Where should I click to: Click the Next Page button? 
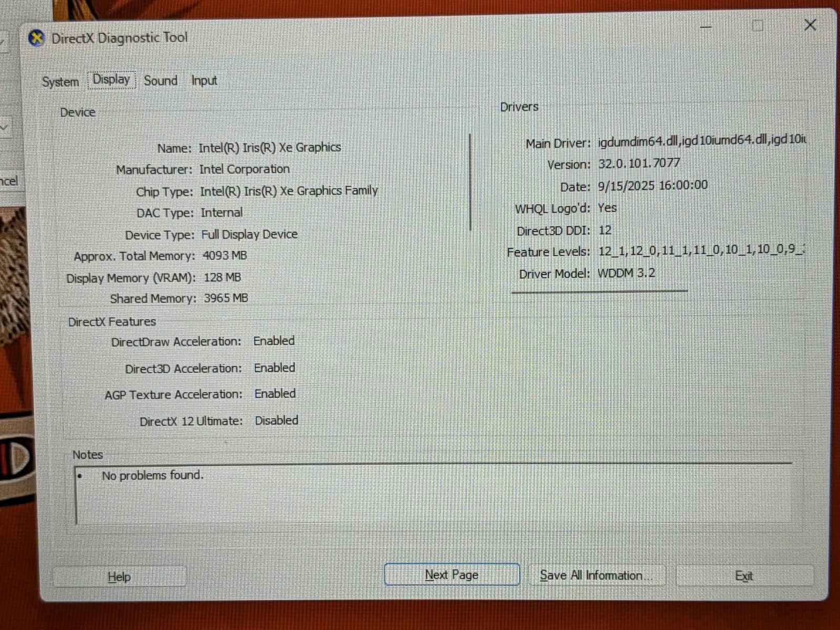tap(452, 575)
